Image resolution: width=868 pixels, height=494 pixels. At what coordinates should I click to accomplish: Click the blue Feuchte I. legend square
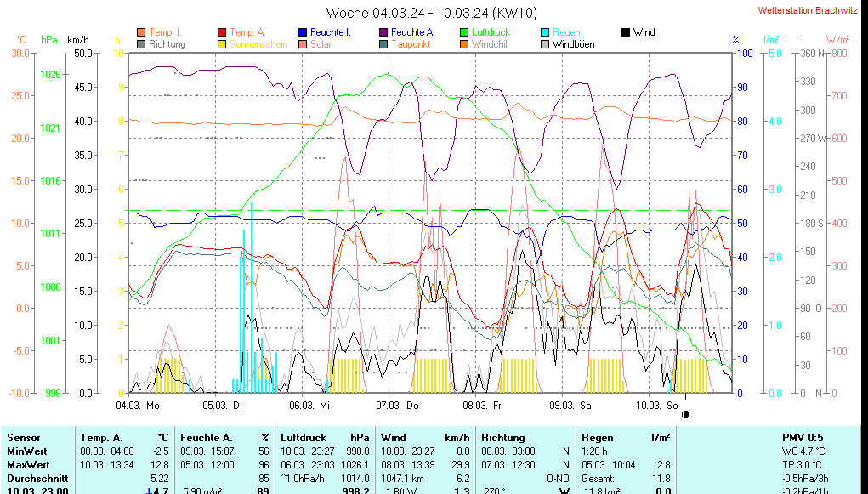pos(303,32)
